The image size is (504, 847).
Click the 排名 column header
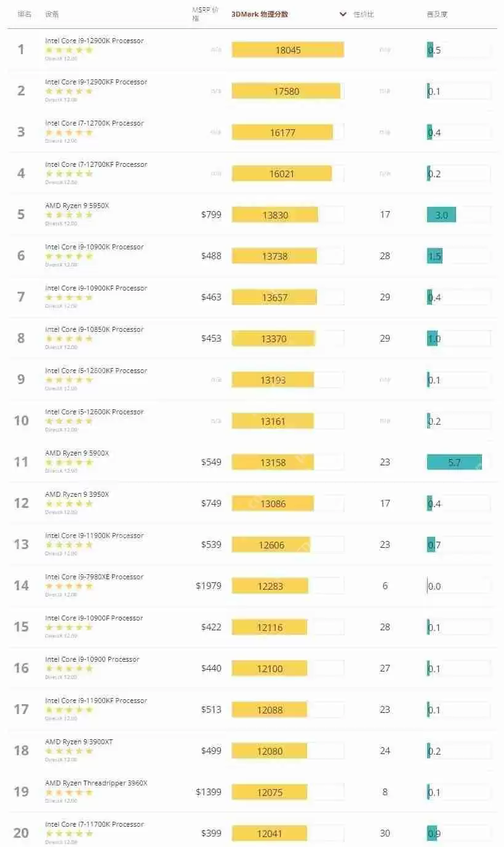tap(25, 14)
